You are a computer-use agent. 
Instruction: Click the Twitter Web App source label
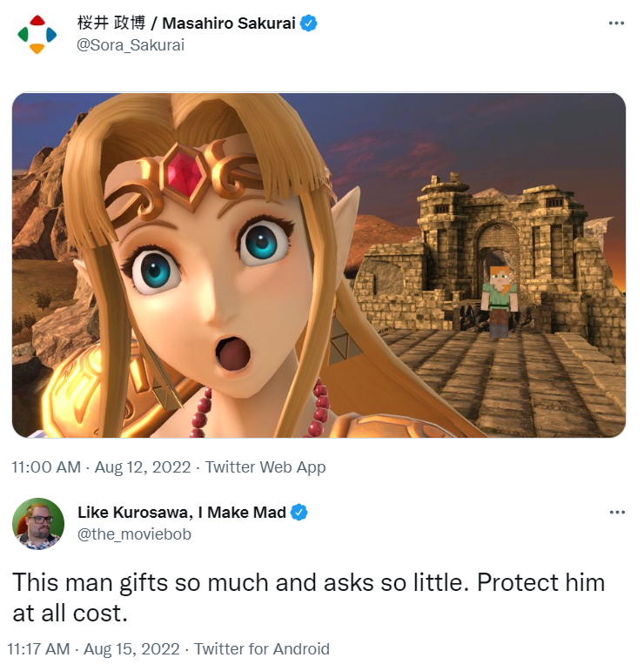tap(265, 466)
